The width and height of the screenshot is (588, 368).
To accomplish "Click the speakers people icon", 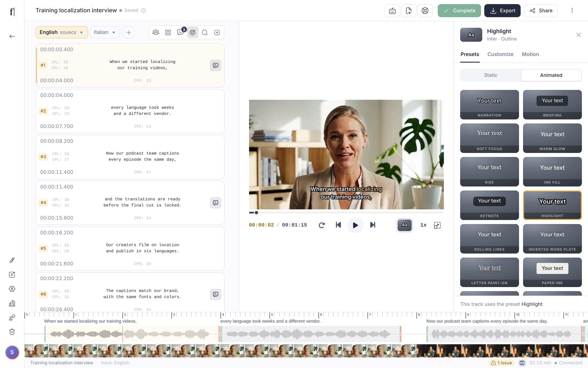I will (156, 32).
